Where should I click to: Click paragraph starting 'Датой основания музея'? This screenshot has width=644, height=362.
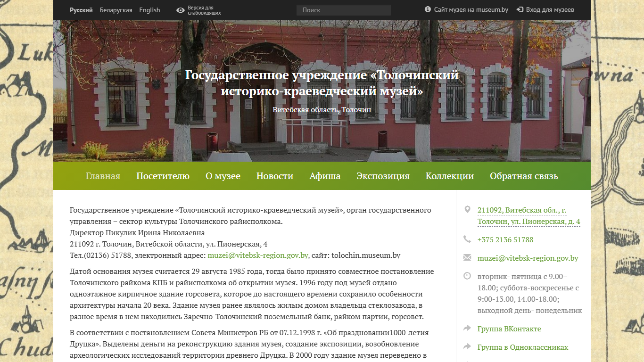pyautogui.click(x=252, y=294)
